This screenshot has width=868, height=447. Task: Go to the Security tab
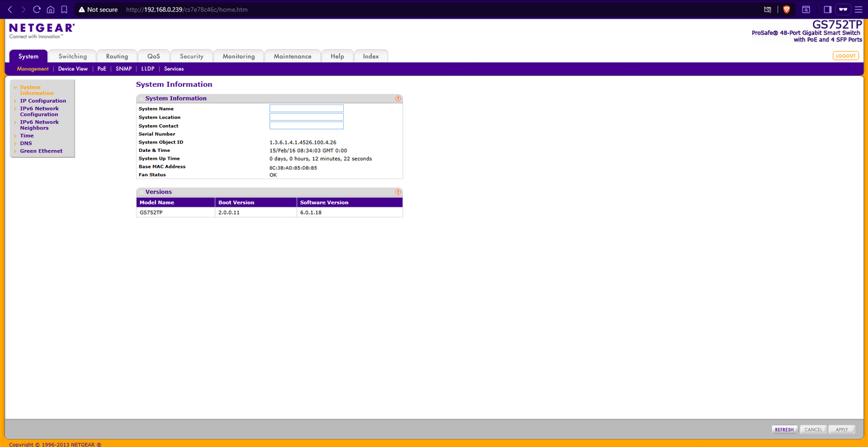[x=191, y=56]
